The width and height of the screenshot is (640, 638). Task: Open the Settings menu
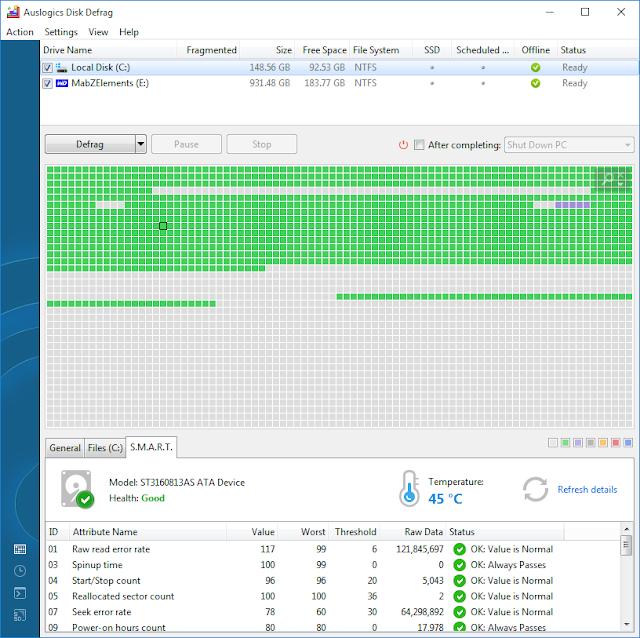61,32
